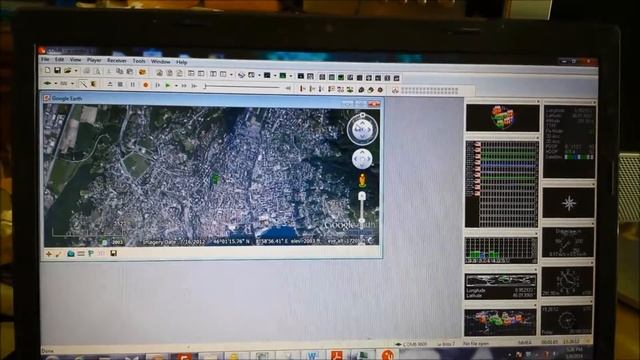
Task: Open the Tools menu
Action: pos(139,61)
